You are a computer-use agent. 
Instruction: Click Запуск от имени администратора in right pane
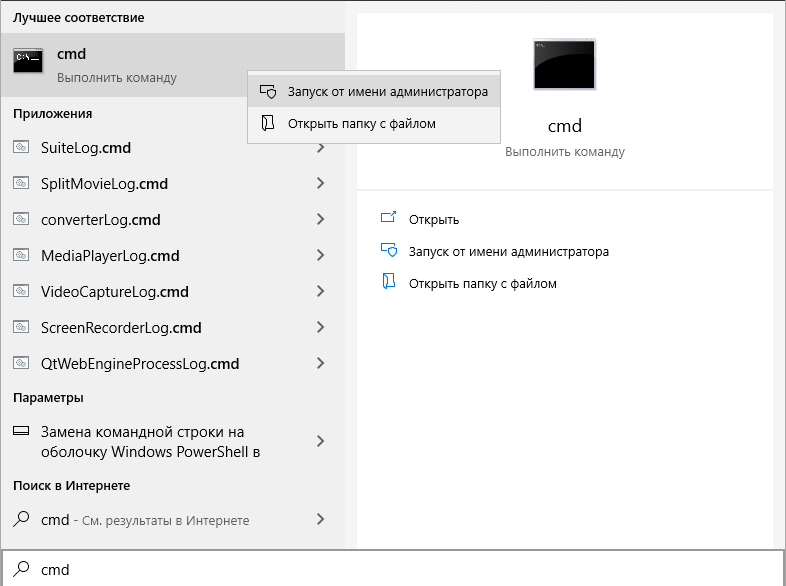coord(509,252)
